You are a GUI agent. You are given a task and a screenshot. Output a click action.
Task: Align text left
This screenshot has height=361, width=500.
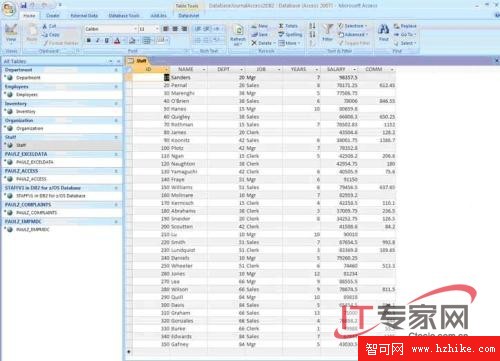tap(166, 29)
